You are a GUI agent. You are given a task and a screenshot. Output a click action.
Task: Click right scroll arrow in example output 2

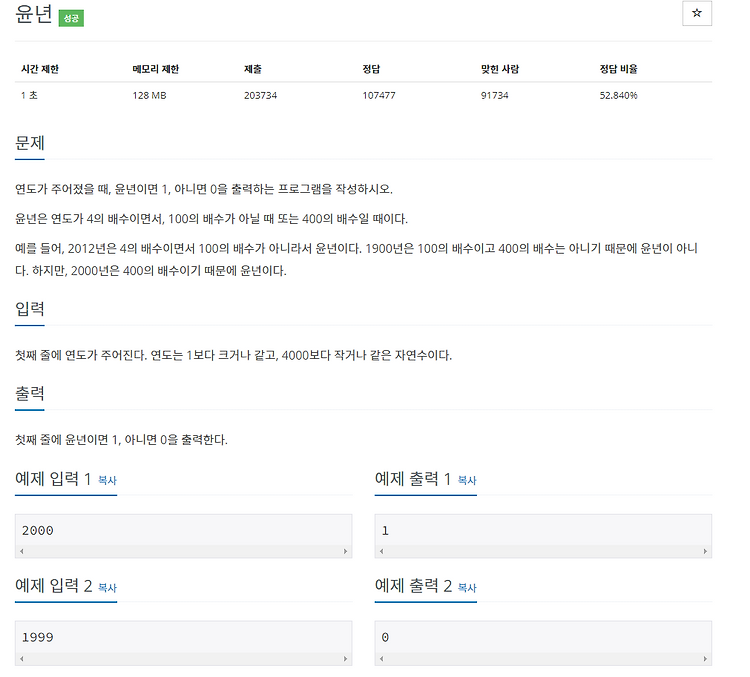pyautogui.click(x=705, y=658)
